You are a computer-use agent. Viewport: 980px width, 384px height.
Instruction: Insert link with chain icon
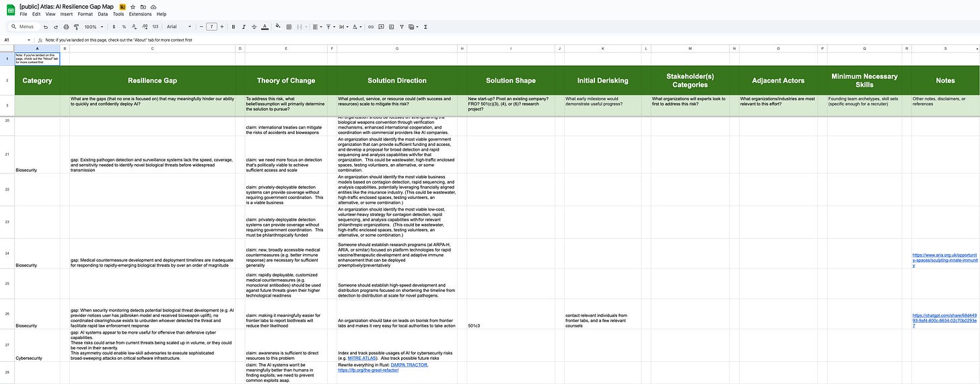click(371, 27)
